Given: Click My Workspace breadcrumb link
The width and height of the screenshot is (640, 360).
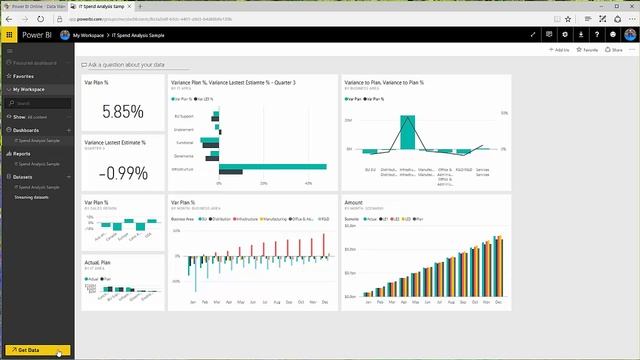Looking at the screenshot, I should click(x=88, y=36).
